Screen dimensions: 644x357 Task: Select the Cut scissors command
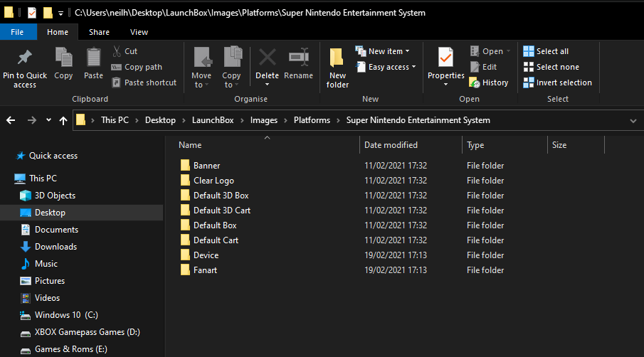(x=125, y=51)
